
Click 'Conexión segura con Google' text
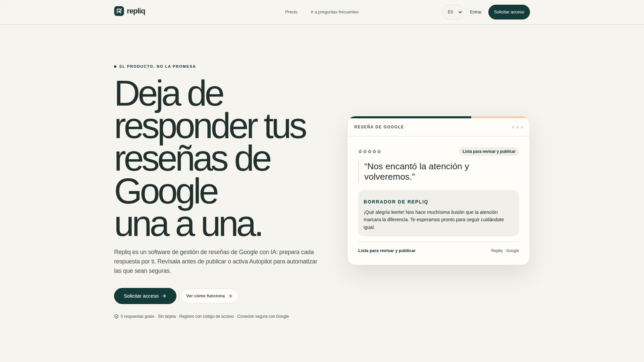263,316
